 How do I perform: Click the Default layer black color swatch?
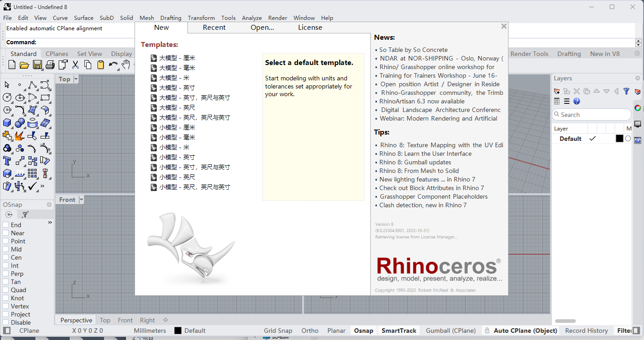[x=620, y=139]
